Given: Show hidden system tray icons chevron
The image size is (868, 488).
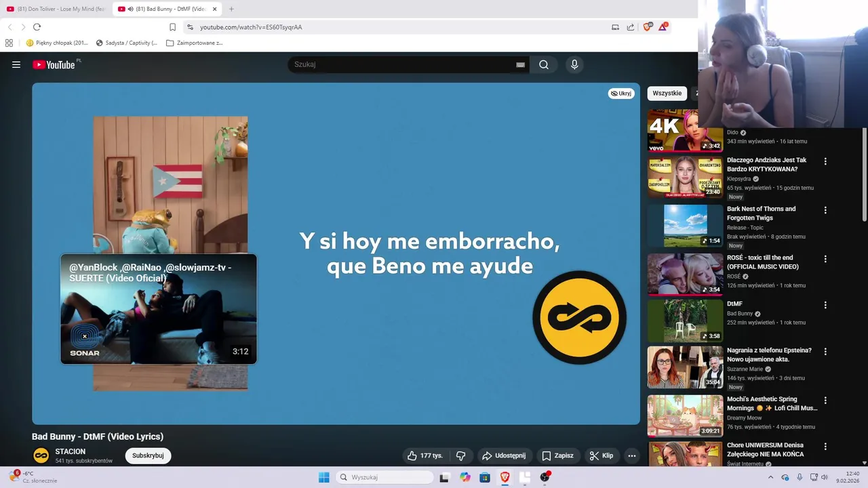Looking at the screenshot, I should tap(770, 477).
